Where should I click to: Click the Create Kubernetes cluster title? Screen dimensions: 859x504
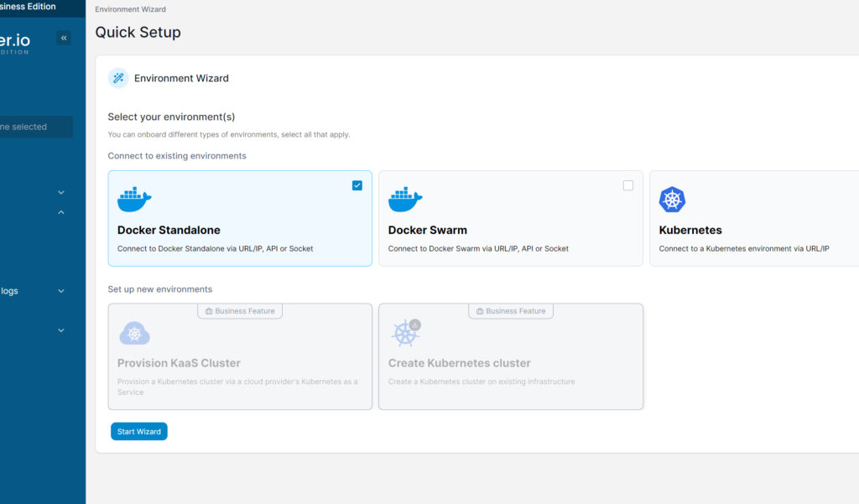460,363
